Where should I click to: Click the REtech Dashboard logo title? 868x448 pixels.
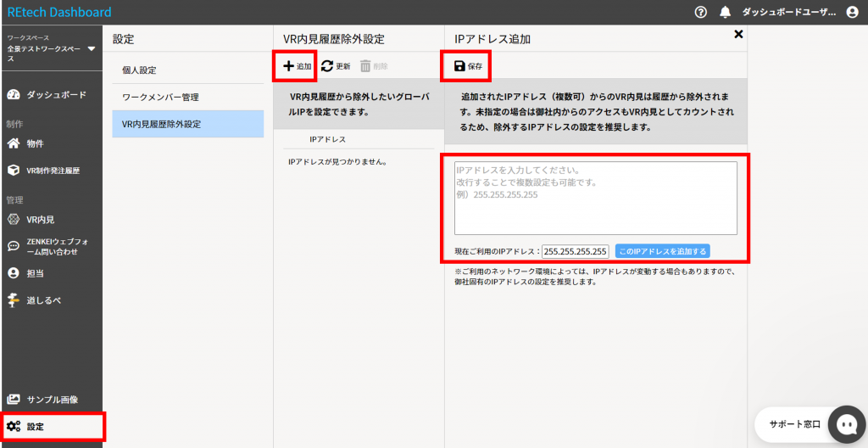59,12
